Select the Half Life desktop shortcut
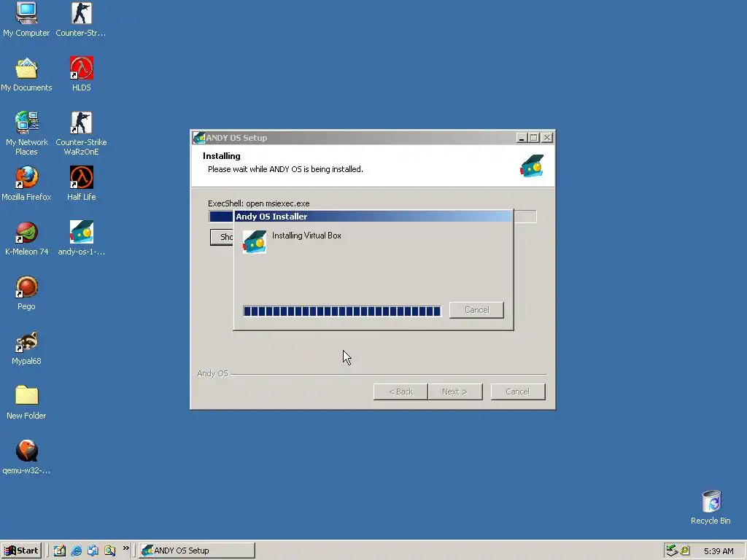The width and height of the screenshot is (747, 560). coord(82,183)
